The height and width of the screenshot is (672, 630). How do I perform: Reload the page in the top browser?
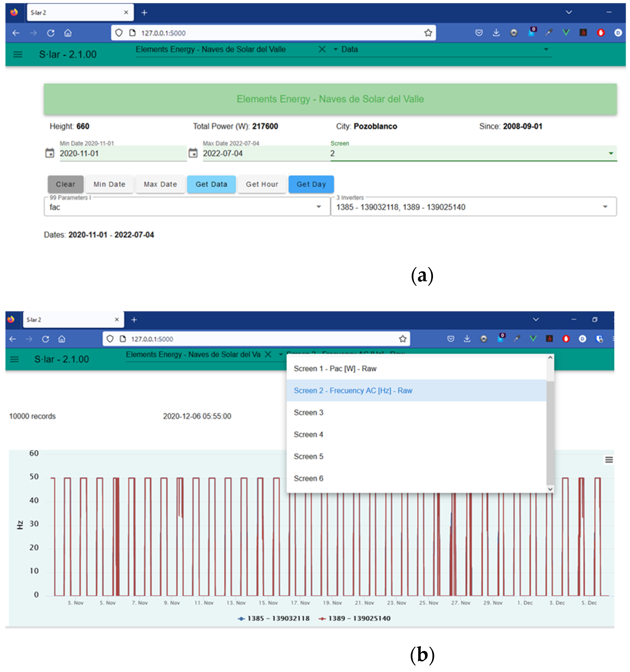51,33
